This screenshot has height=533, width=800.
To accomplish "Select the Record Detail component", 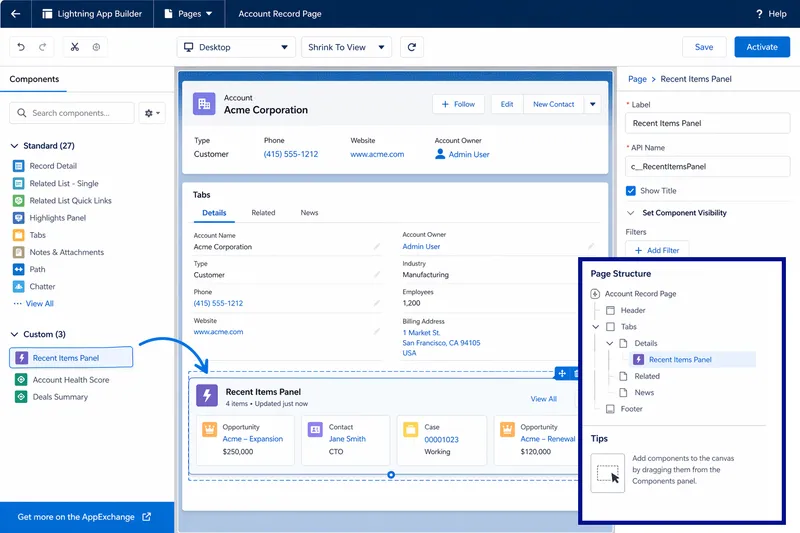I will pos(45,166).
